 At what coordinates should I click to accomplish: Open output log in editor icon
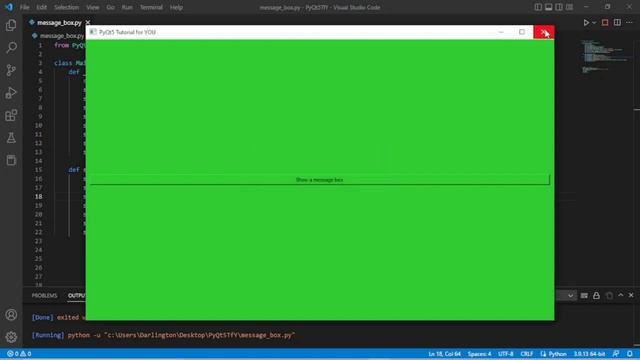point(609,295)
